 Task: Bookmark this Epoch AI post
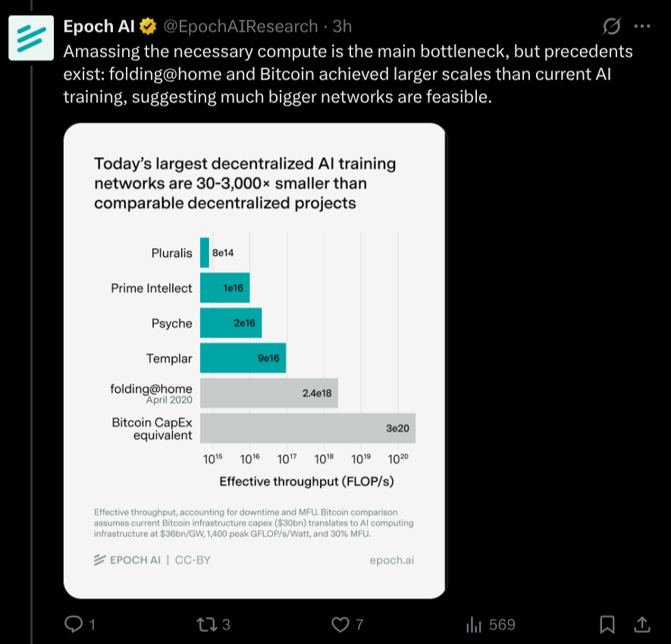coord(607,624)
